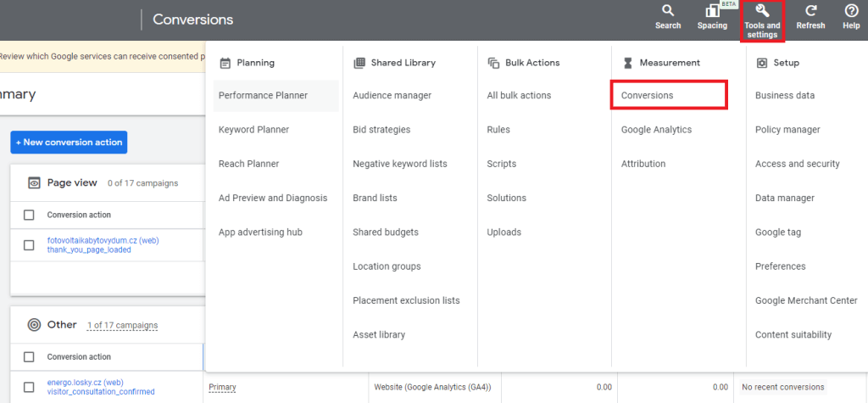This screenshot has height=403, width=868.
Task: Open the Search tool in header
Action: 668,17
